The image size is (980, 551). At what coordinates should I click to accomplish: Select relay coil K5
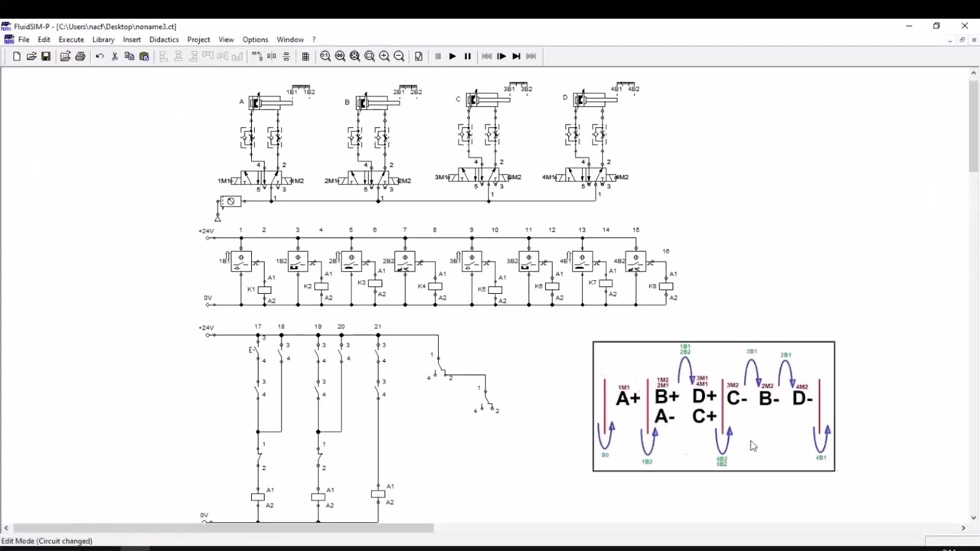495,290
